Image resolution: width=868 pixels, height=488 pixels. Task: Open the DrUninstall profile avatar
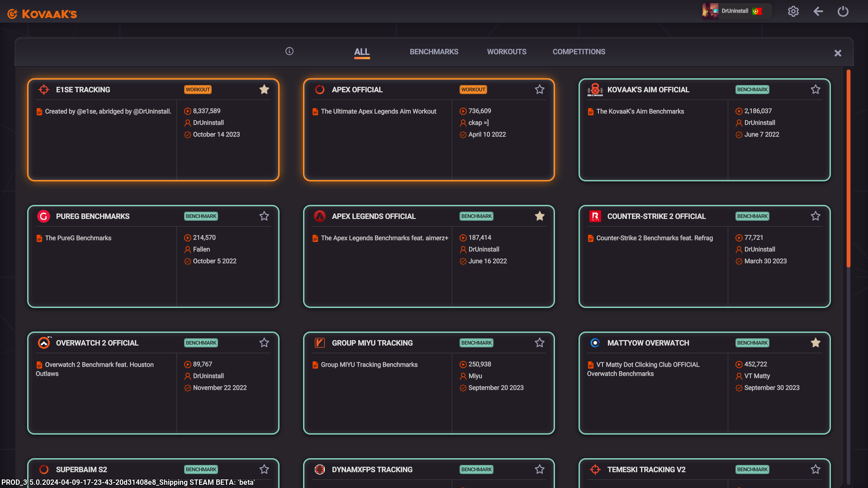click(710, 11)
